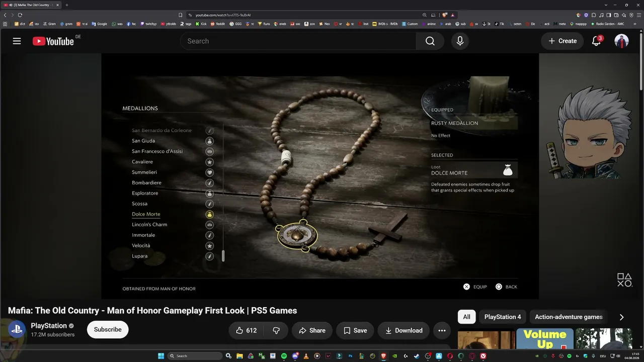This screenshot has width=644, height=362.
Task: Click the Lincoln's Charm list entry
Action: click(x=149, y=225)
